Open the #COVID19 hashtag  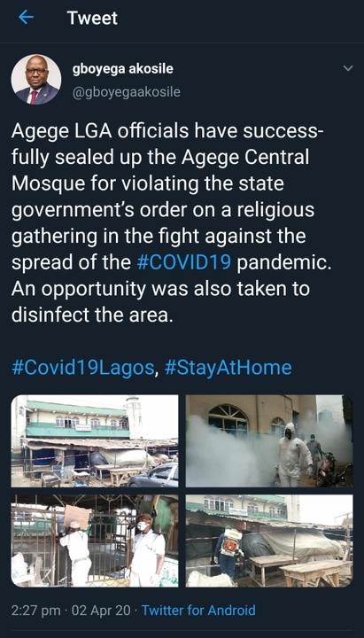[184, 263]
